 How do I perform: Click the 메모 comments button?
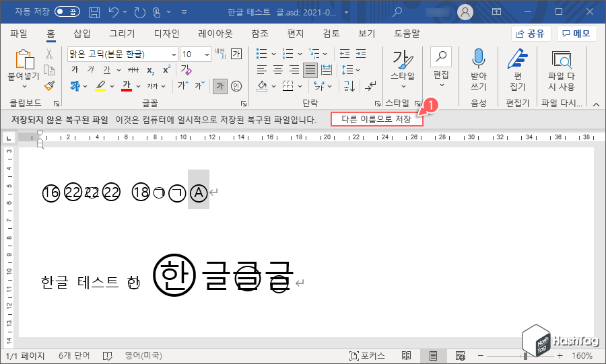pyautogui.click(x=576, y=34)
